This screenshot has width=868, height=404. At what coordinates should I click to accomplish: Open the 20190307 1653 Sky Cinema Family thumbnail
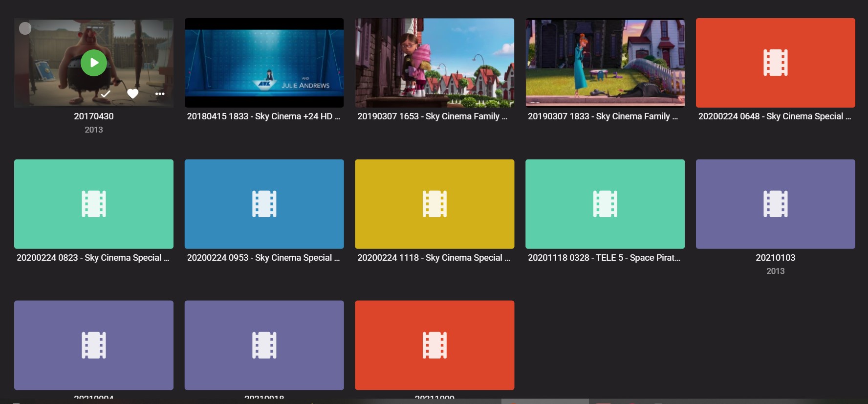click(434, 63)
